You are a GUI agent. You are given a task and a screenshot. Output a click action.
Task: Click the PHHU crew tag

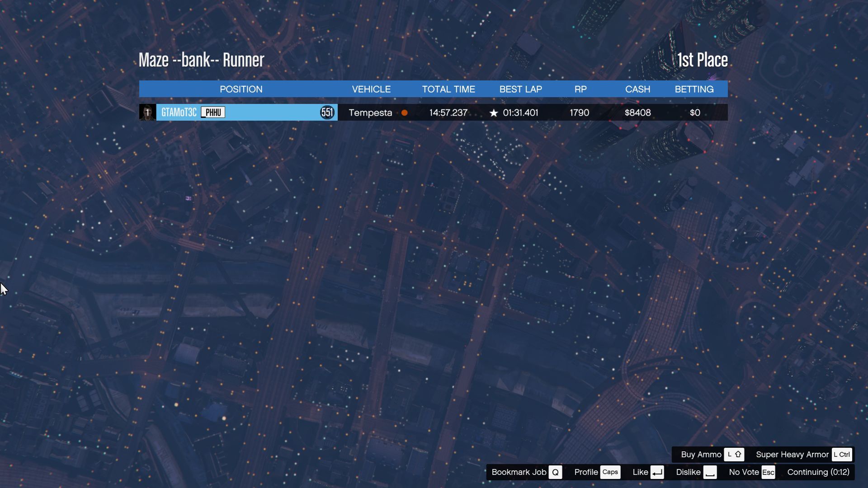213,113
